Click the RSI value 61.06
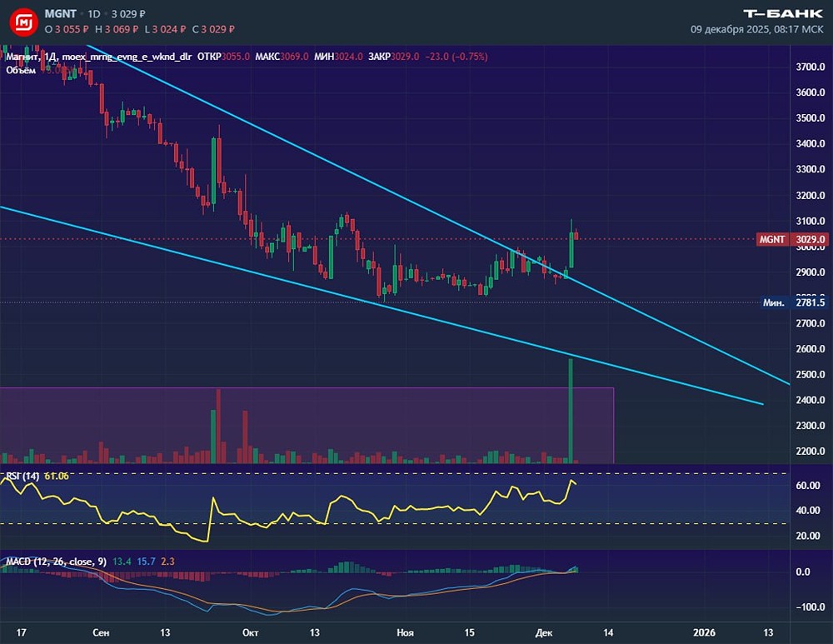Viewport: 833px width, 644px height. click(57, 476)
